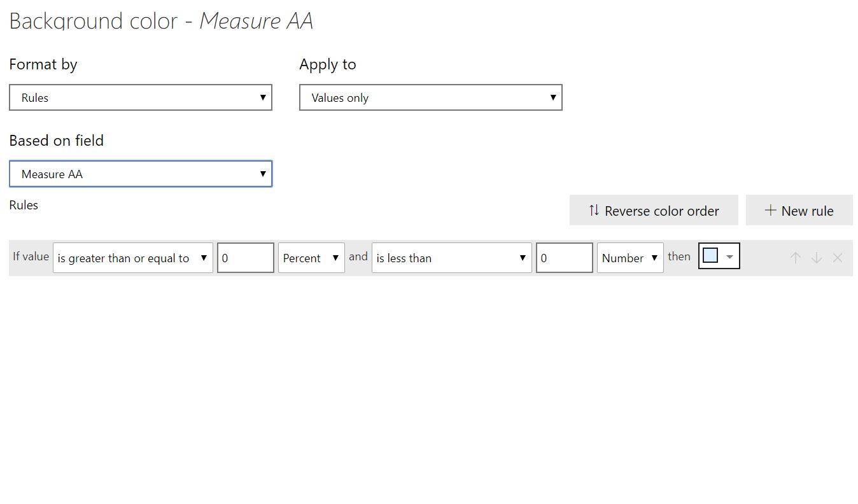
Task: Expand the Based on field Measure AA dropdown
Action: (141, 174)
